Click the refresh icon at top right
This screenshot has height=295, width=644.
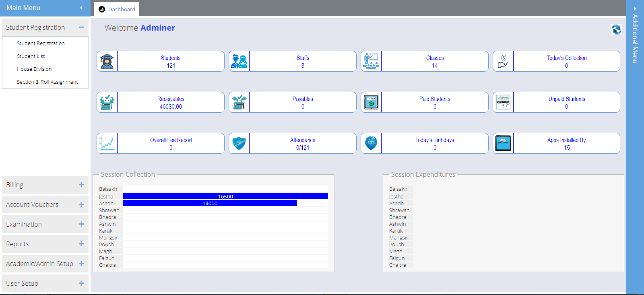[616, 29]
